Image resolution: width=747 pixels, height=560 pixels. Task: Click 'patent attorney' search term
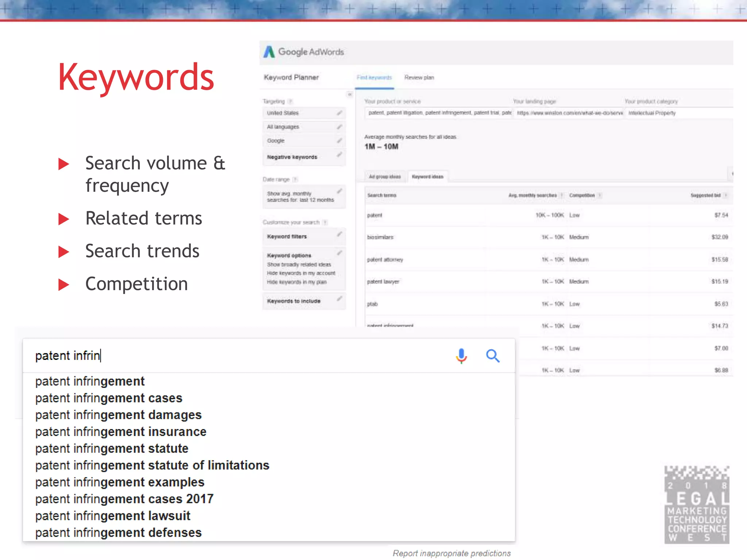(385, 260)
